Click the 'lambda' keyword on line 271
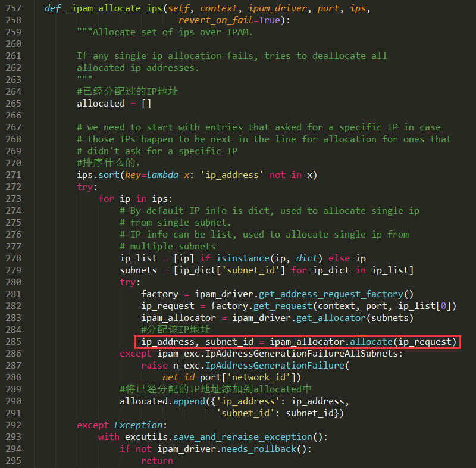The image size is (476, 468). pos(162,175)
